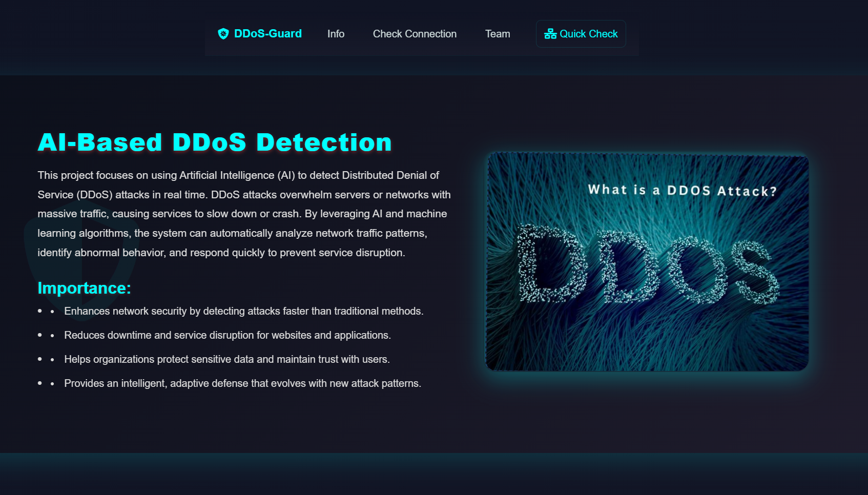Click the paragraph starting 'This project focuses on'
Viewport: 868px width, 495px height.
point(244,214)
